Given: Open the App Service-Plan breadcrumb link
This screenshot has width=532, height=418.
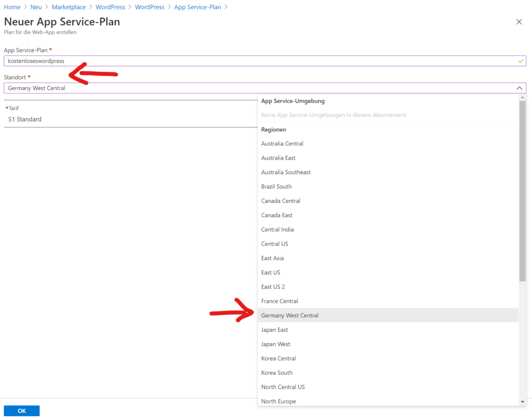Looking at the screenshot, I should [197, 7].
